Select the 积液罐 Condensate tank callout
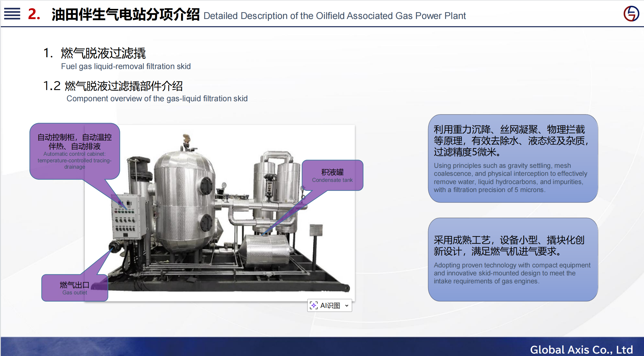The image size is (644, 356). pos(332,175)
